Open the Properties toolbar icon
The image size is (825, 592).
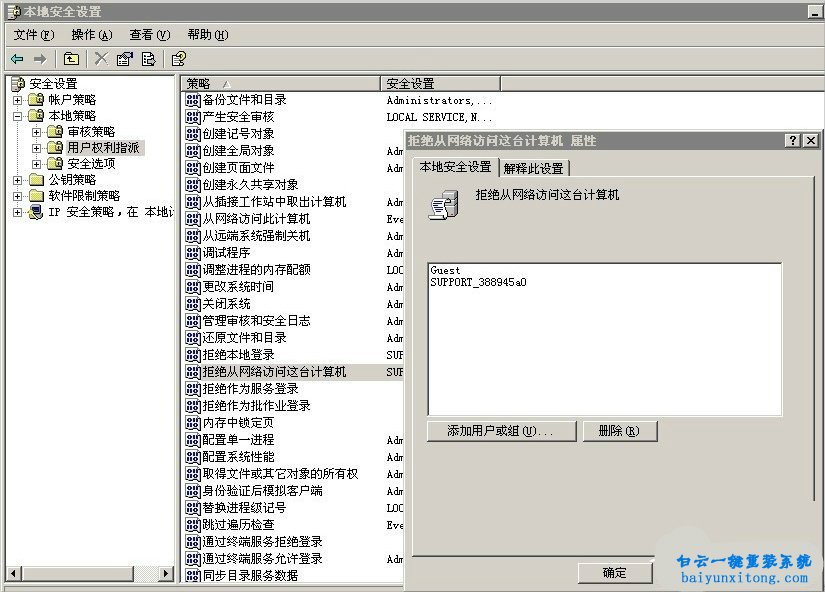123,58
